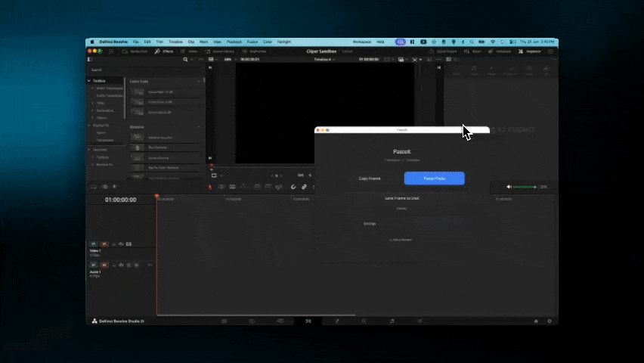Open the Workspace menu
The width and height of the screenshot is (644, 363).
click(x=362, y=42)
